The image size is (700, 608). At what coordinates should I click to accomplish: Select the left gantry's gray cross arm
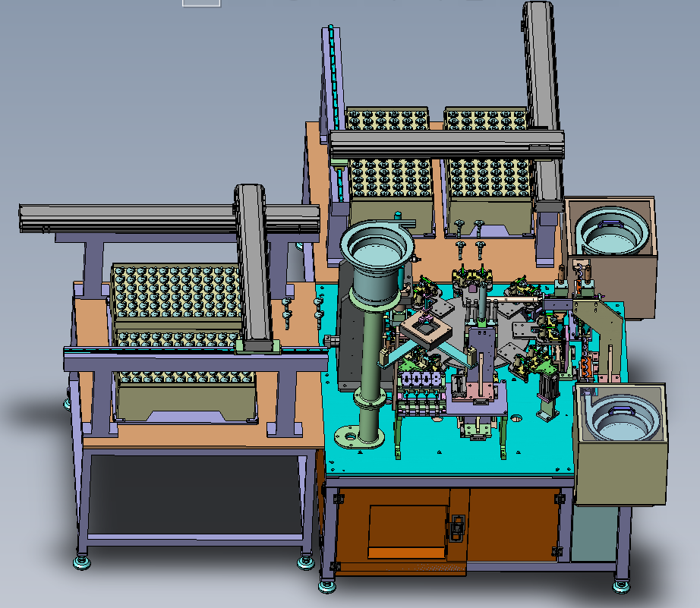tap(253, 266)
